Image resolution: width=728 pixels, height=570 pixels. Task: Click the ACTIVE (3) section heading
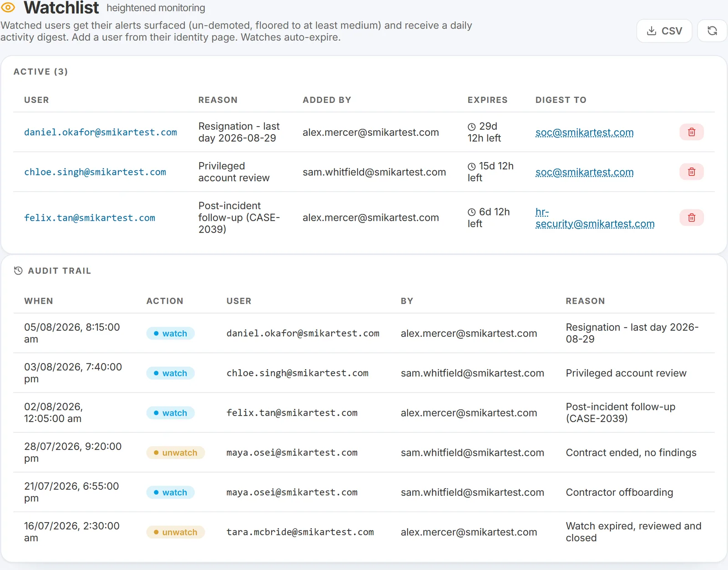click(x=41, y=71)
